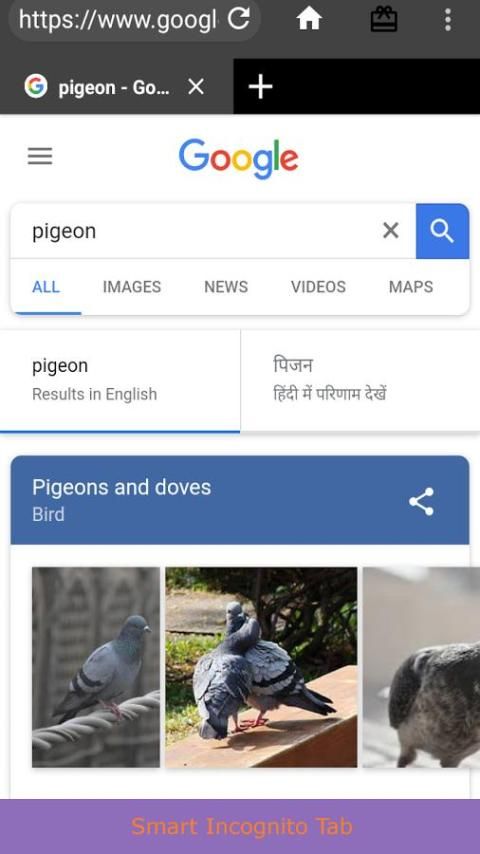480x854 pixels.
Task: Reload the page with the refresh icon
Action: click(x=238, y=19)
